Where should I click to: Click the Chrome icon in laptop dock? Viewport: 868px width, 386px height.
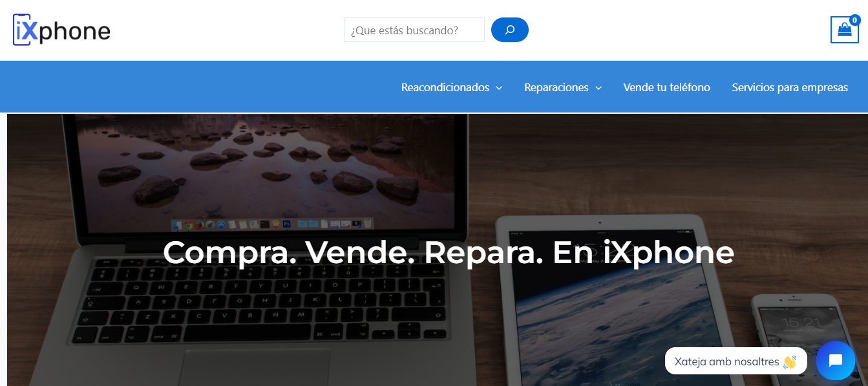click(188, 225)
